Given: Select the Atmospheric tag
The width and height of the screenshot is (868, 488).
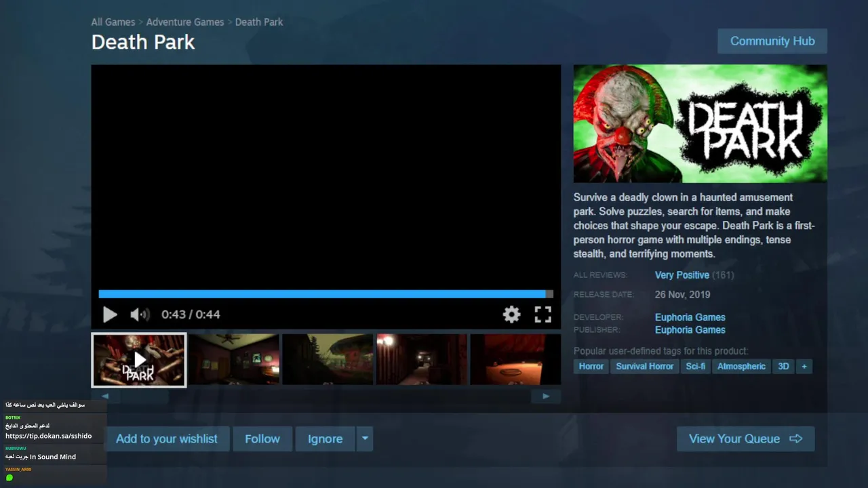Looking at the screenshot, I should pyautogui.click(x=741, y=366).
